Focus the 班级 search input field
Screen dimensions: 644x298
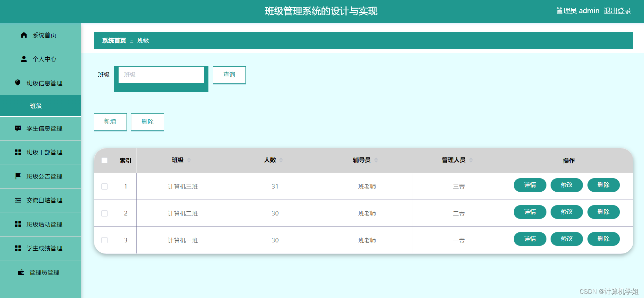coord(161,75)
